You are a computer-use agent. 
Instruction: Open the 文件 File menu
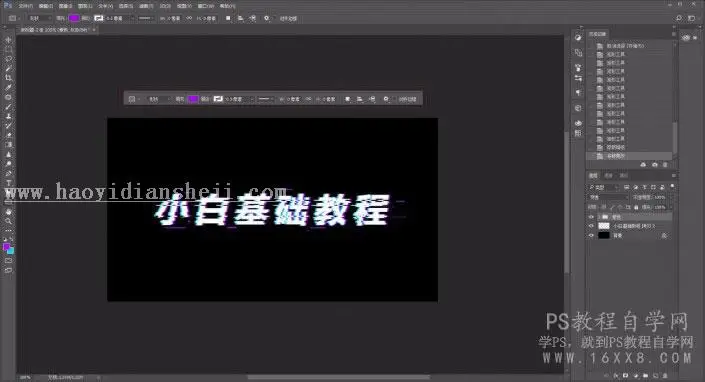25,6
